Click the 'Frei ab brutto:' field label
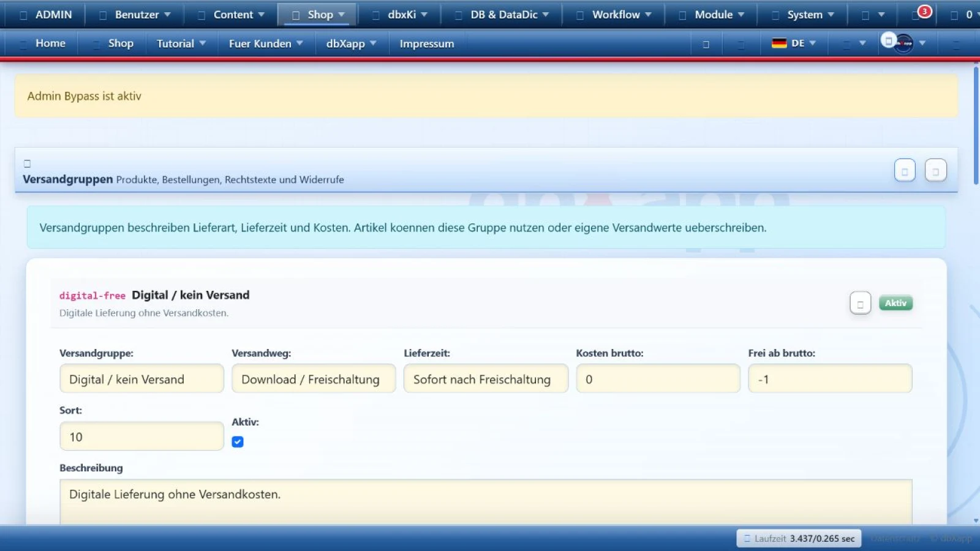The image size is (980, 551). (x=782, y=353)
